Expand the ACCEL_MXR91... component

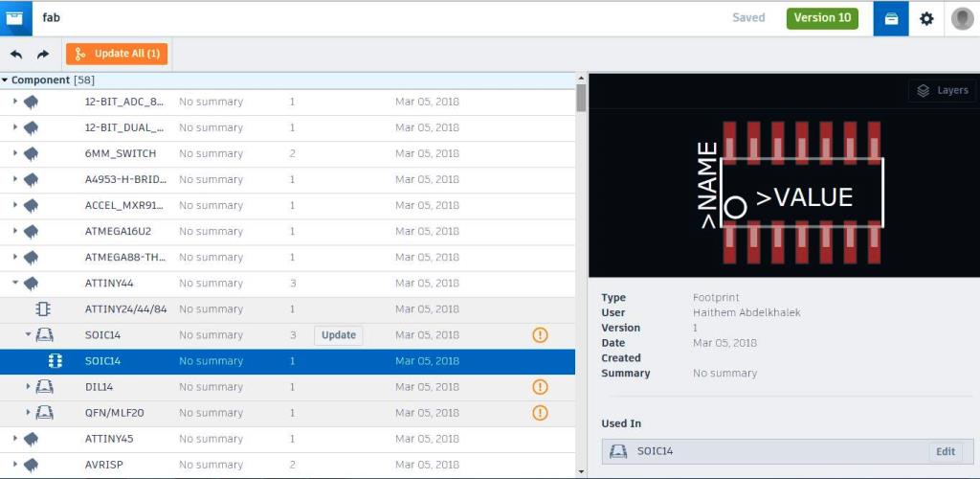point(15,204)
